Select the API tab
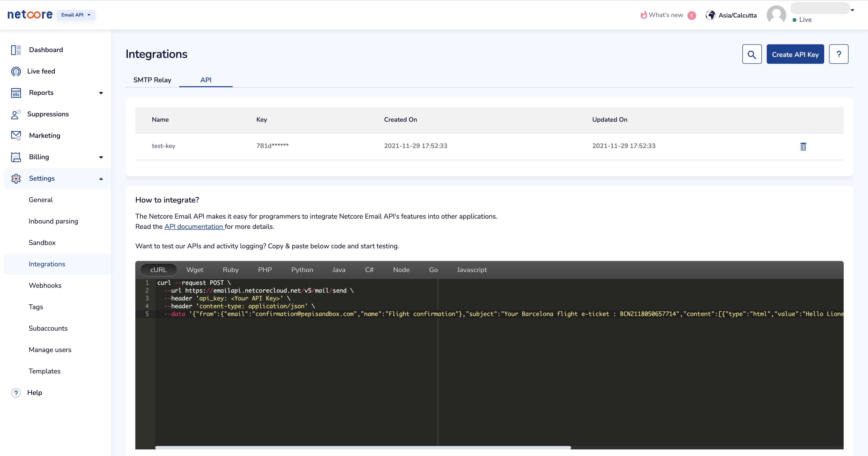Image resolution: width=868 pixels, height=456 pixels. pyautogui.click(x=205, y=80)
